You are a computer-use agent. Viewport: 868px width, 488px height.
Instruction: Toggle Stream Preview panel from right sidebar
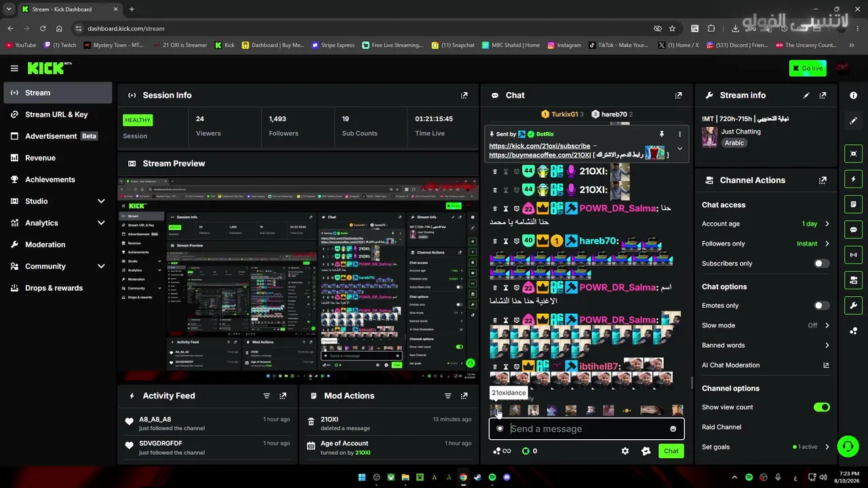[x=853, y=154]
